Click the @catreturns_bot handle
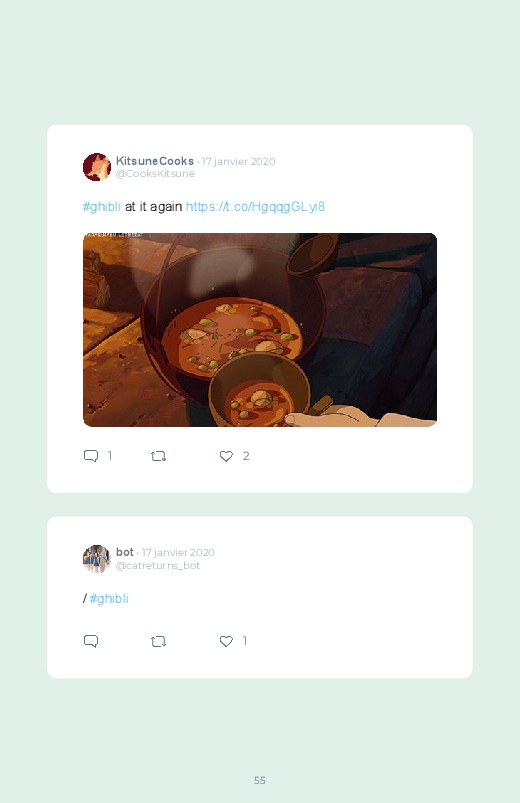This screenshot has width=520, height=803. 158,565
